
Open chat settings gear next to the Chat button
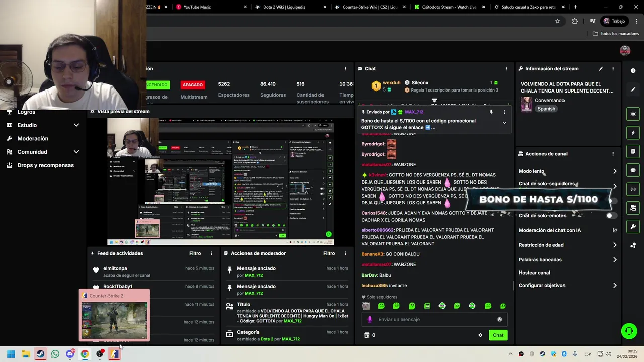click(x=480, y=335)
